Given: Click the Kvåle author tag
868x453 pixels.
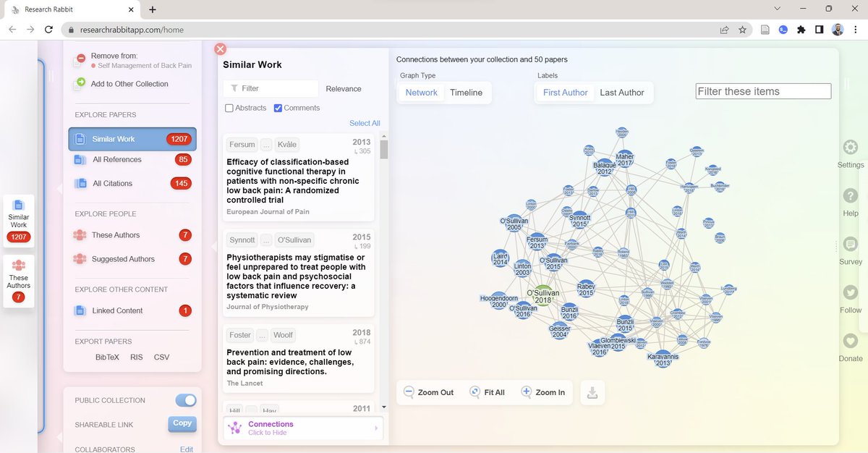Looking at the screenshot, I should 286,145.
